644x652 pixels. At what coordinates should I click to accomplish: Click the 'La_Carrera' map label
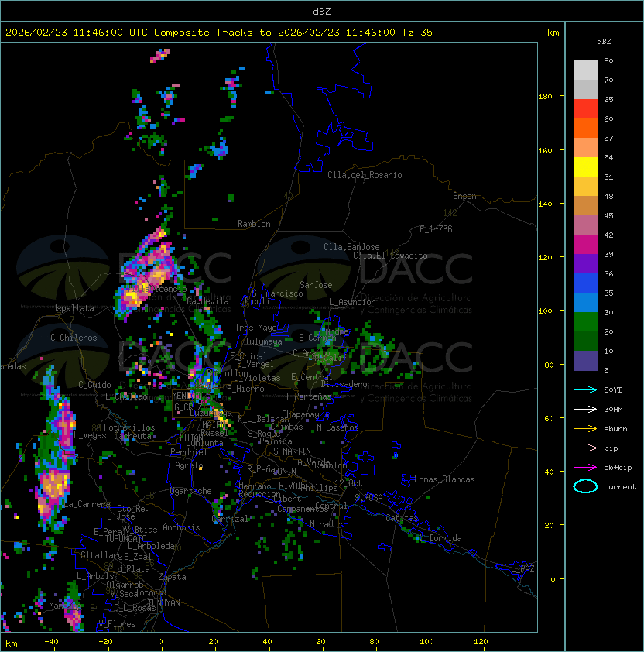pos(87,504)
